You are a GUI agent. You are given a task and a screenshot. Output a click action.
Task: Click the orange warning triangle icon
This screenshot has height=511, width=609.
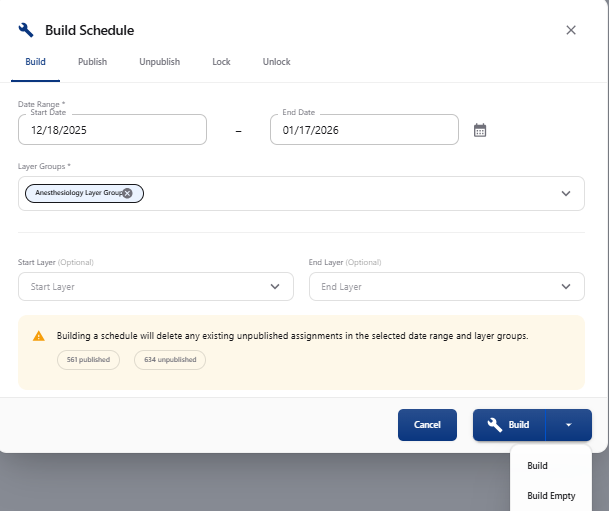pos(39,336)
